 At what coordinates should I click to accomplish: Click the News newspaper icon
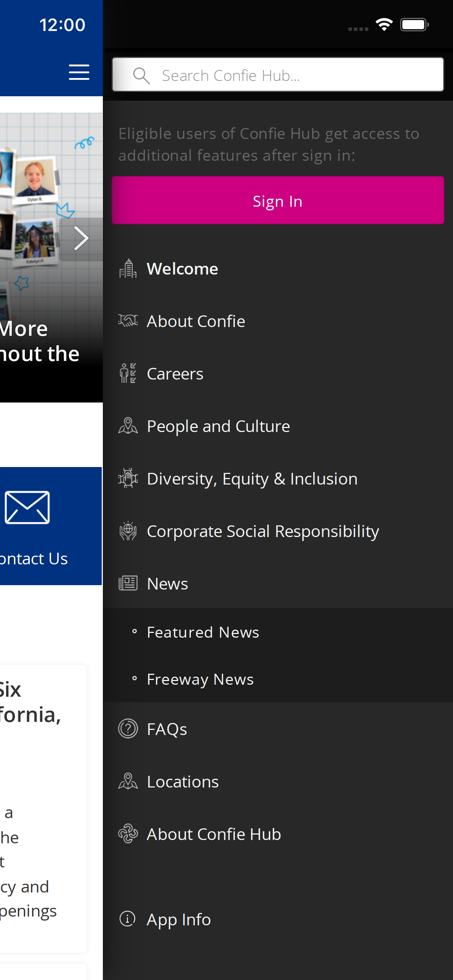coord(128,583)
